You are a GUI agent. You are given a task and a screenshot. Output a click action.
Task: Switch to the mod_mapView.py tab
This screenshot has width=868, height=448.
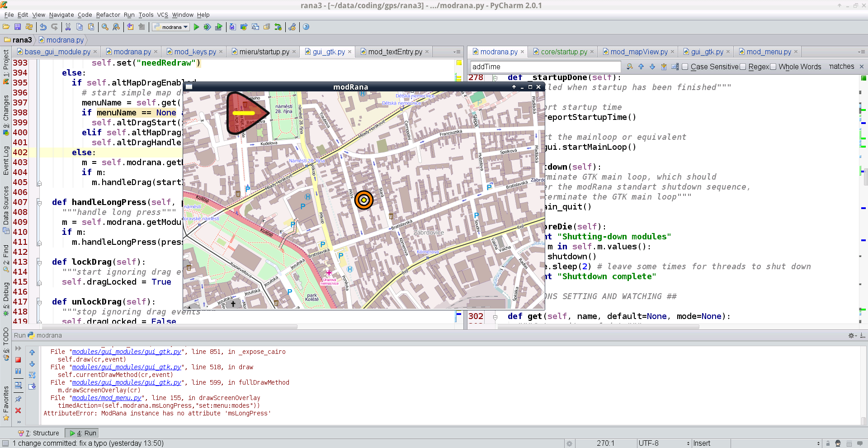[x=638, y=52]
